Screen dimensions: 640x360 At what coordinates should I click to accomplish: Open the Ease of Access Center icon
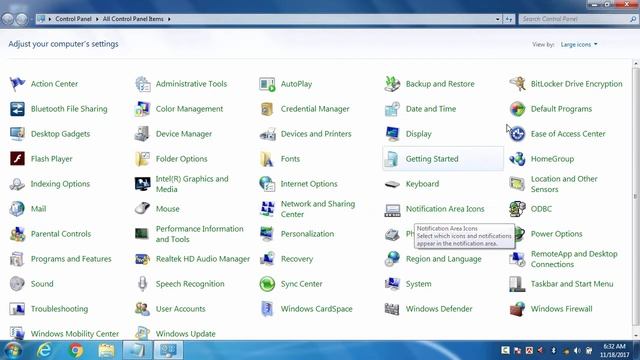point(517,134)
